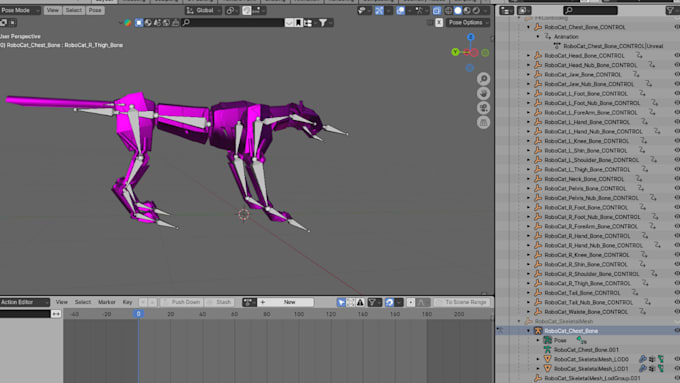Switch to material preview shading
The width and height of the screenshot is (680, 383).
point(467,10)
